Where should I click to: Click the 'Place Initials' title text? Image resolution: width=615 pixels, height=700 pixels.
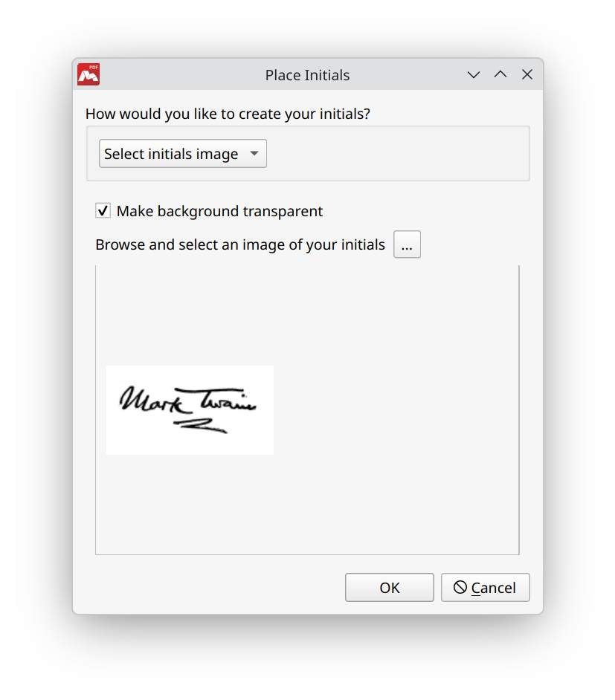(307, 75)
